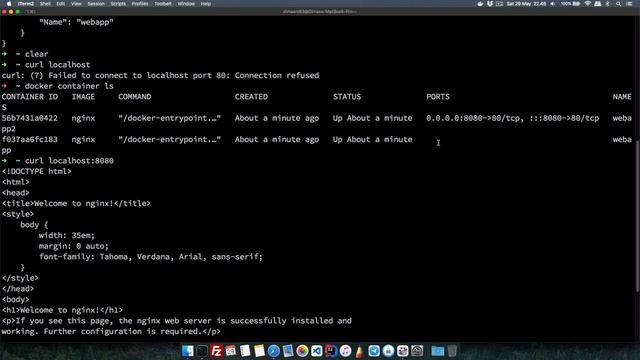Open the Screen Mirroring menu bar icon
Image resolution: width=640 pixels, height=360 pixels.
500,4
